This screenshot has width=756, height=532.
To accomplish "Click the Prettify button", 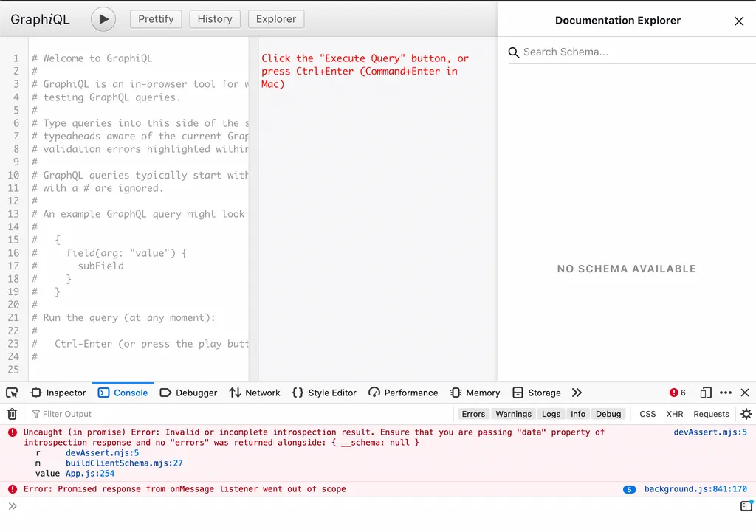I will click(x=156, y=19).
